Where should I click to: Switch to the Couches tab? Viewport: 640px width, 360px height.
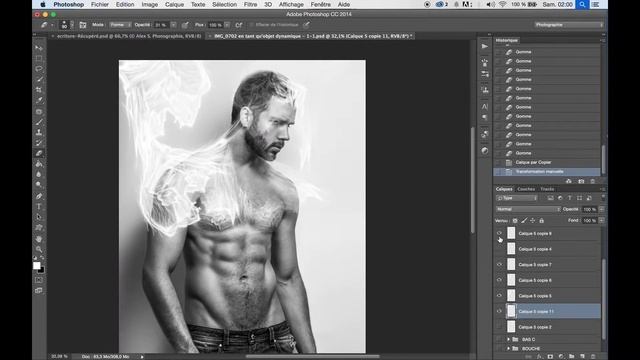526,189
